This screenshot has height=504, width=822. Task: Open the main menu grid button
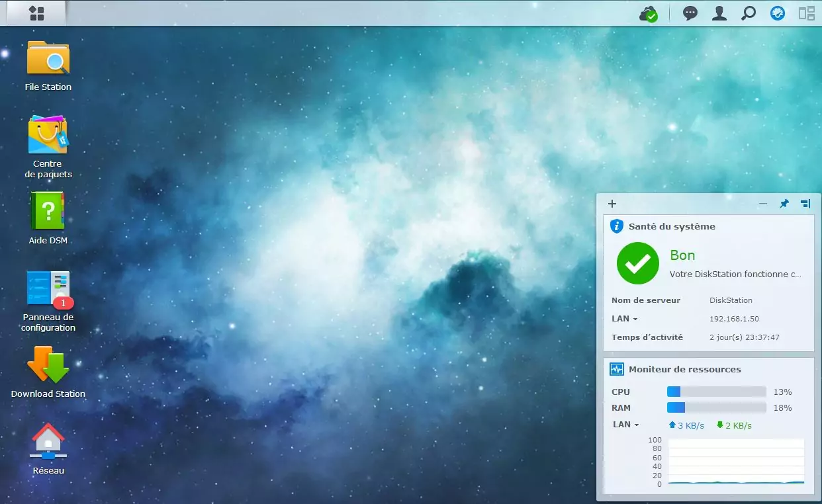(x=36, y=13)
